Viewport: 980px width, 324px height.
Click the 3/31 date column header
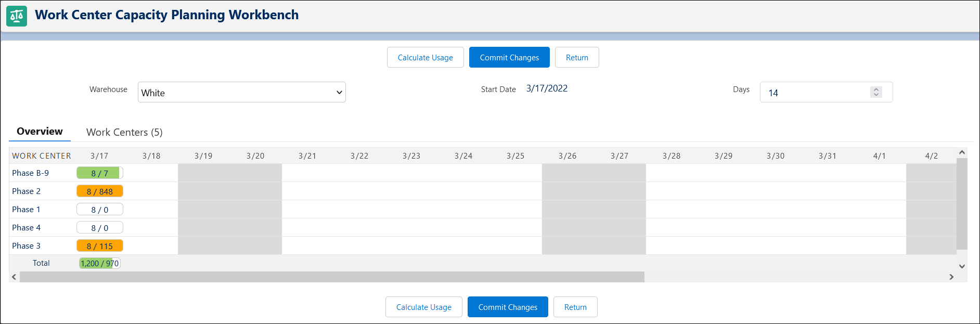click(828, 155)
